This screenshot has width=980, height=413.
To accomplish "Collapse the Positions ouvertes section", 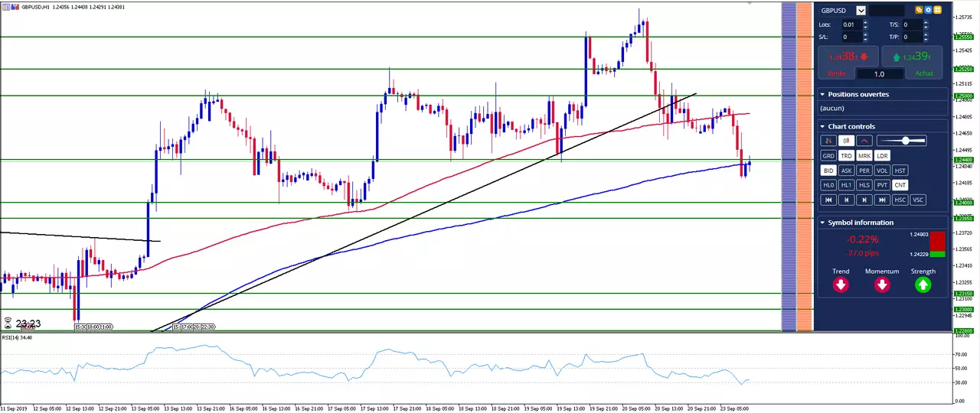I will click(822, 95).
